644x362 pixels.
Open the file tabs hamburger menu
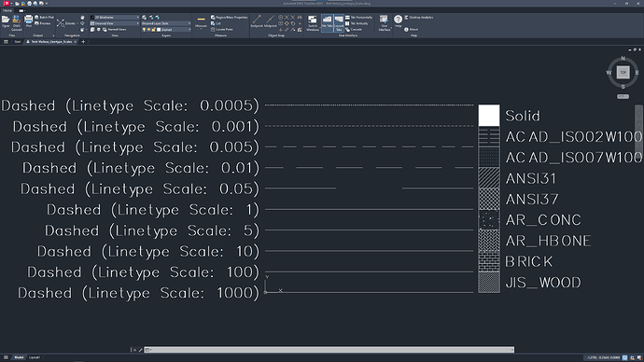tap(6, 41)
